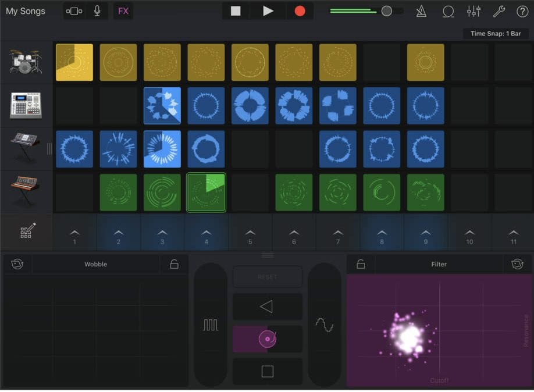Open the help question mark icon
534x392 pixels.
tap(522, 11)
